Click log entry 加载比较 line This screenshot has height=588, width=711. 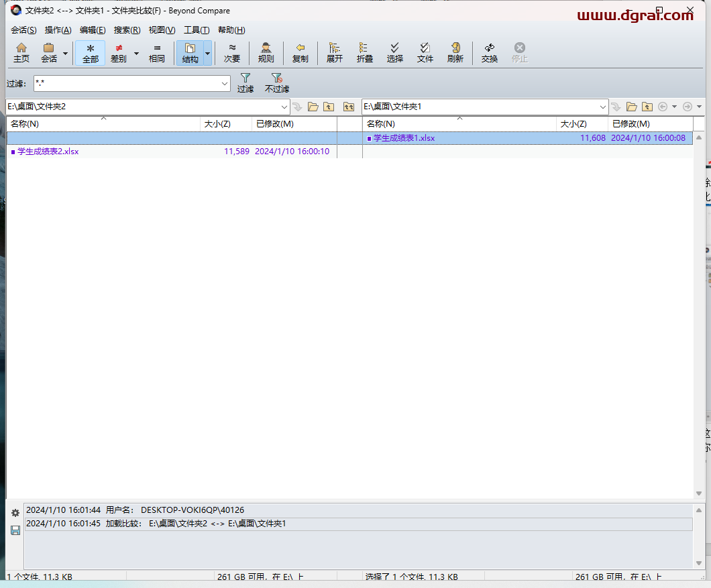click(358, 524)
